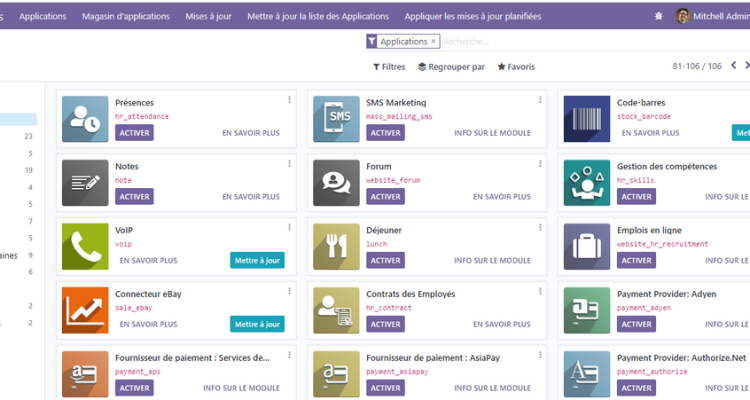This screenshot has height=400, width=750.
Task: Click En savoir plus for Forum
Action: click(502, 197)
